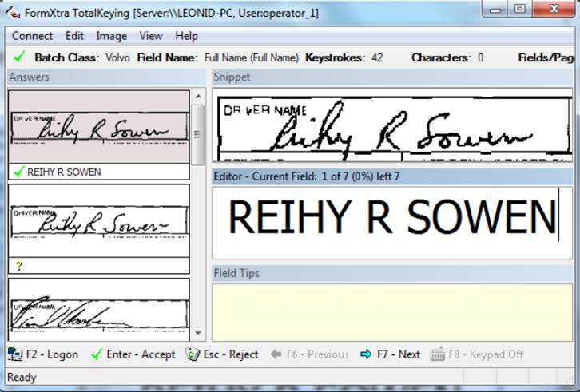
Task: Click the green Batch Class status checkmark
Action: coord(20,57)
